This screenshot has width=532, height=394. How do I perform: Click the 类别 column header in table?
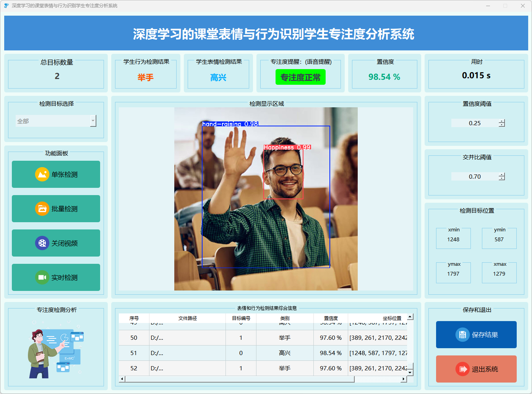285,318
